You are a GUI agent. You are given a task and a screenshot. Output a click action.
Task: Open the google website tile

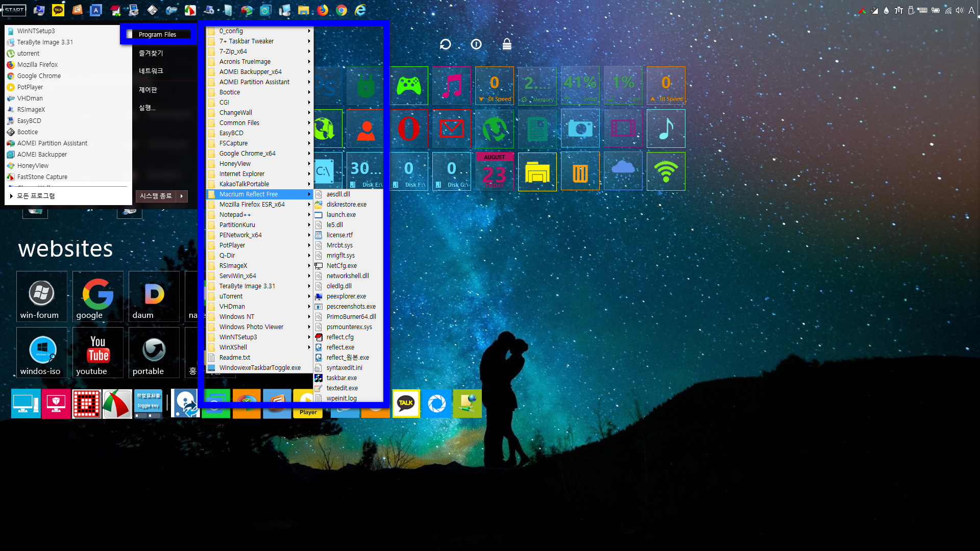[x=98, y=296]
